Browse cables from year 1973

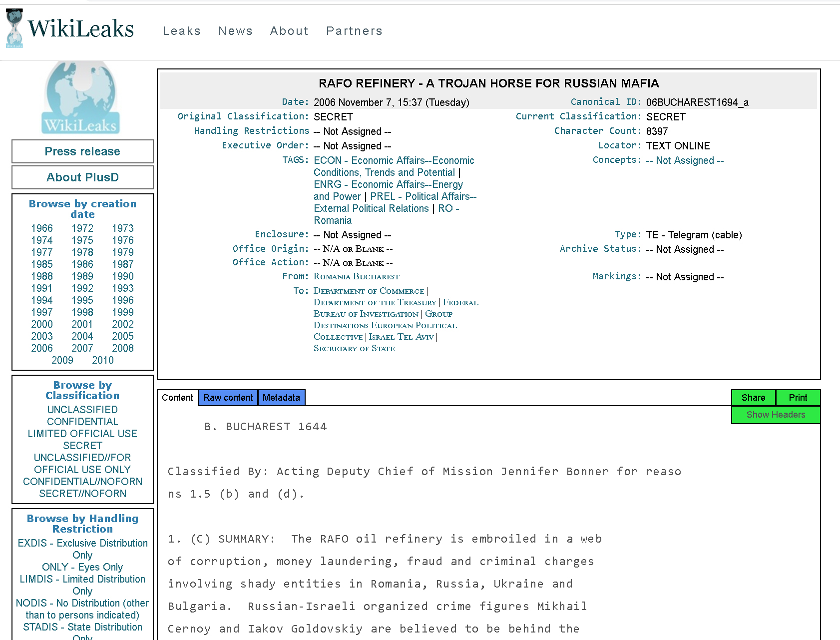coord(123,228)
